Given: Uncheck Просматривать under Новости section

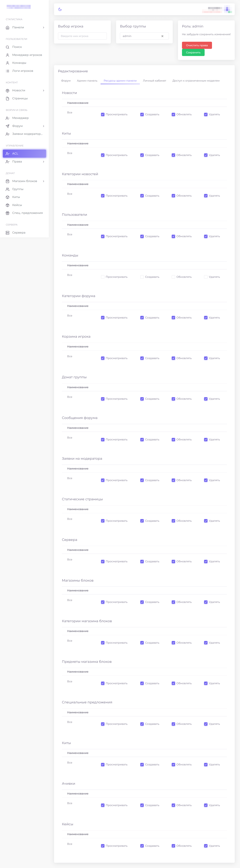Looking at the screenshot, I should (x=103, y=115).
